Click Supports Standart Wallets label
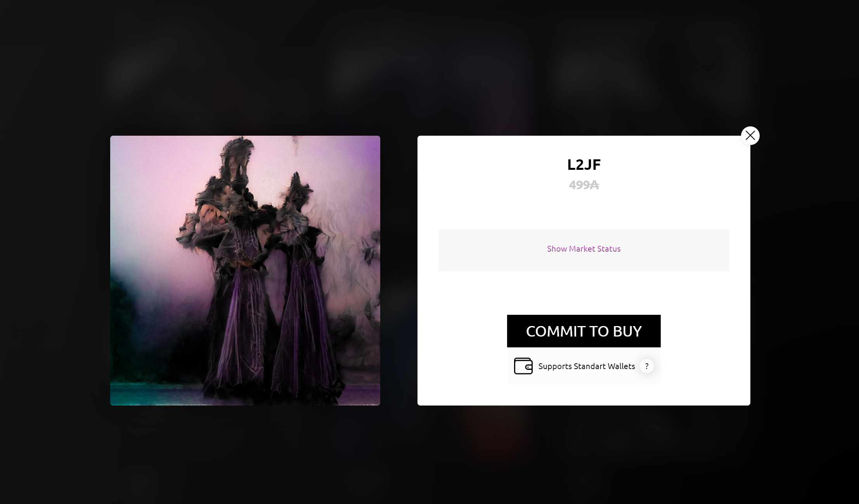The height and width of the screenshot is (504, 859). (587, 366)
